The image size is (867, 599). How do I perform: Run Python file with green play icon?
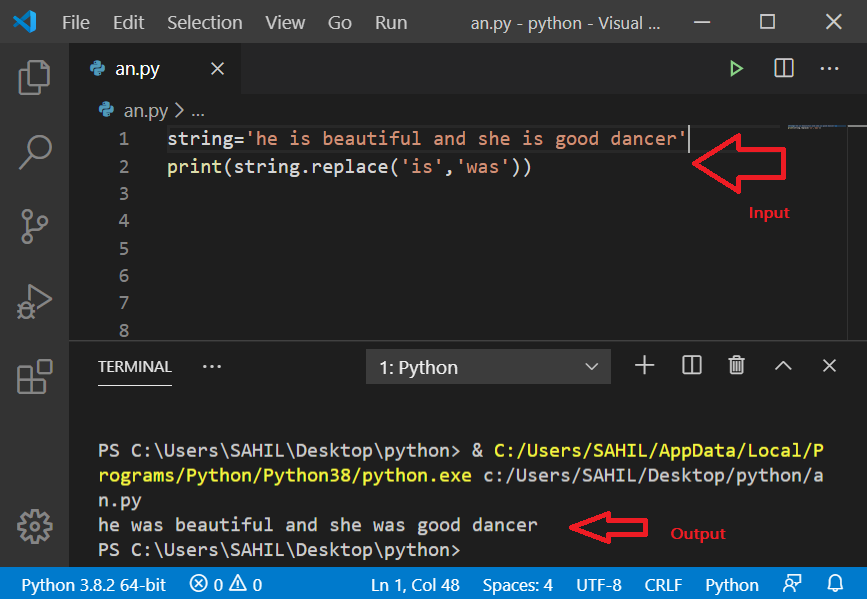736,69
